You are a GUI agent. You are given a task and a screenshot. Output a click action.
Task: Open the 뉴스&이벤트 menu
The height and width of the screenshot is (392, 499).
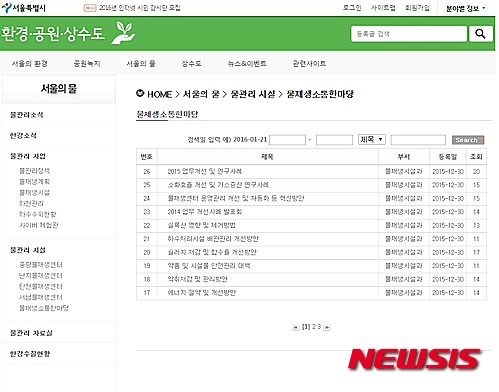click(247, 63)
